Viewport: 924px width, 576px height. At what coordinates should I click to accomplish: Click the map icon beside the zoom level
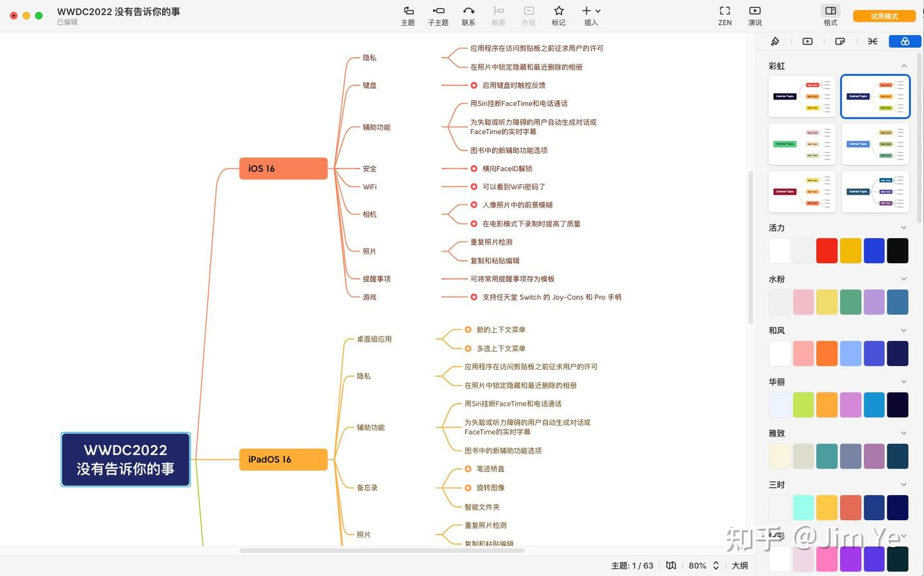coord(671,566)
